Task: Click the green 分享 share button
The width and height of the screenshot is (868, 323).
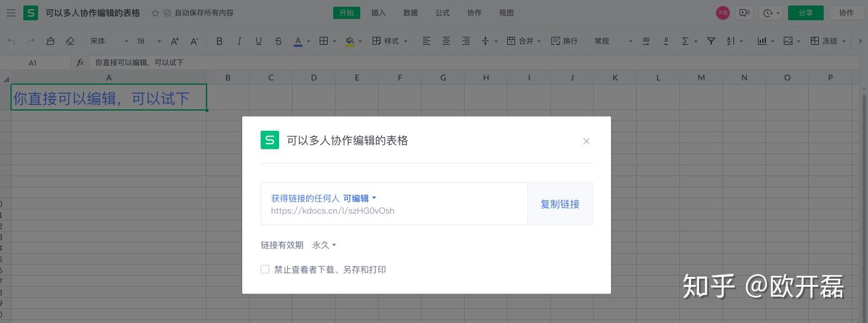Action: (x=805, y=13)
